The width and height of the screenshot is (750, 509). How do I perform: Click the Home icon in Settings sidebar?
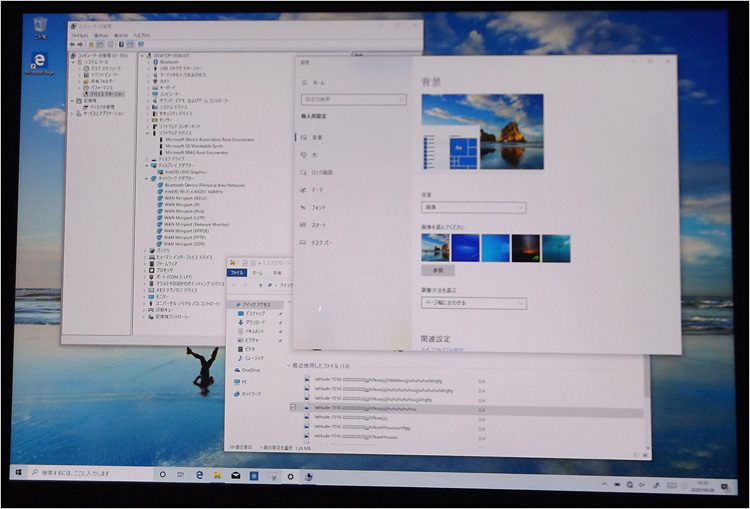tap(303, 82)
